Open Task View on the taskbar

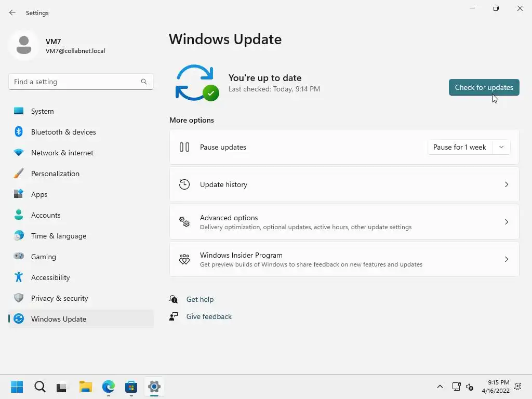pyautogui.click(x=62, y=387)
